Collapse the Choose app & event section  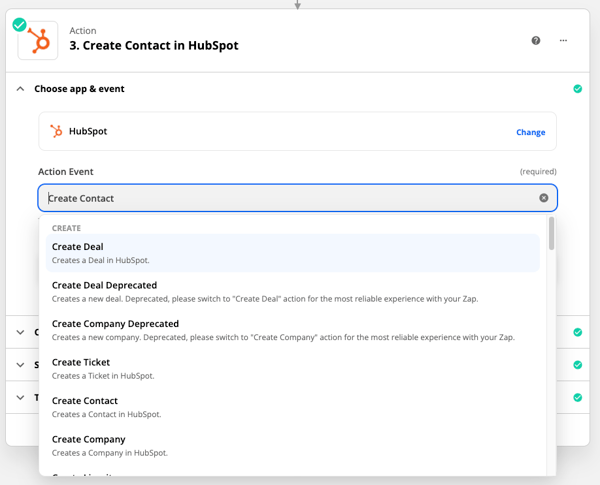(20, 89)
